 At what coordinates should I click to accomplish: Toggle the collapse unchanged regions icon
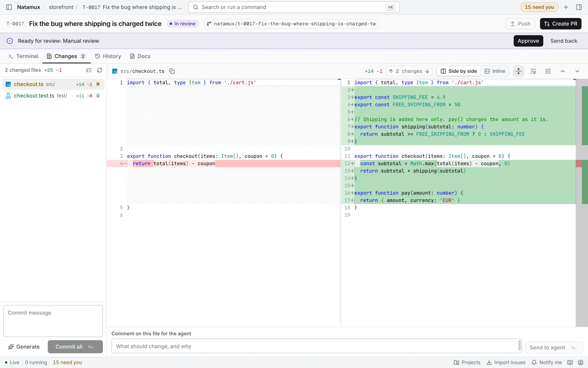[x=519, y=71]
